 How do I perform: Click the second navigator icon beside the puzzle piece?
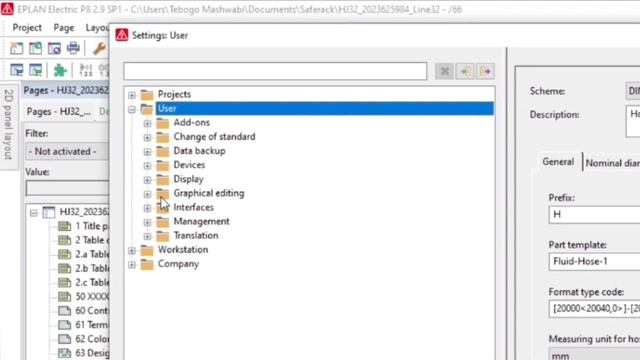[36, 70]
